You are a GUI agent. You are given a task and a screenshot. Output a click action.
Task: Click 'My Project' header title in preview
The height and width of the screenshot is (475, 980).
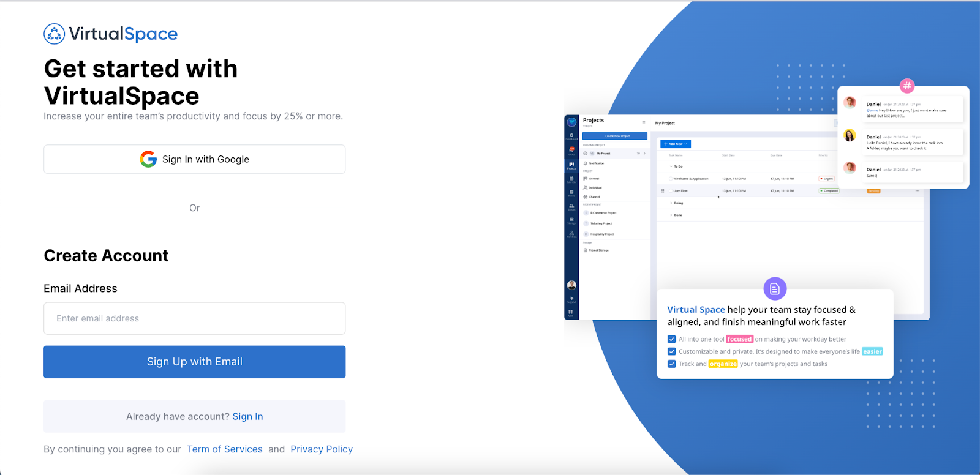pyautogui.click(x=665, y=123)
